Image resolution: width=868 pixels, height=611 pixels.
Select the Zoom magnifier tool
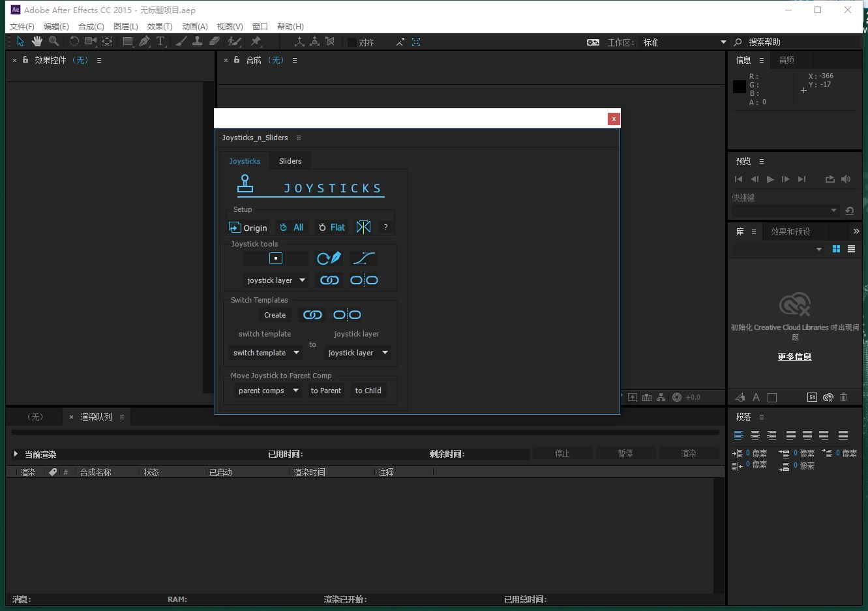click(53, 41)
